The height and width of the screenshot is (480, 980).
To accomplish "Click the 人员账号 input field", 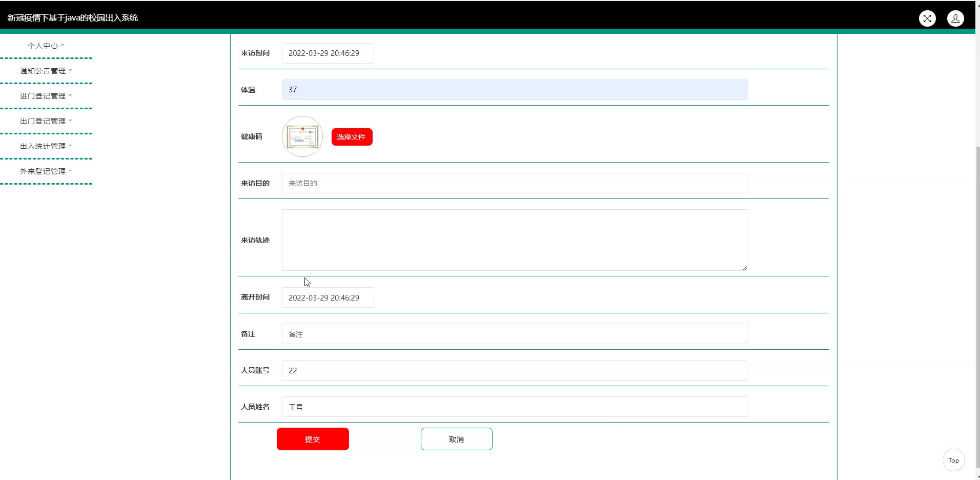I will 515,370.
